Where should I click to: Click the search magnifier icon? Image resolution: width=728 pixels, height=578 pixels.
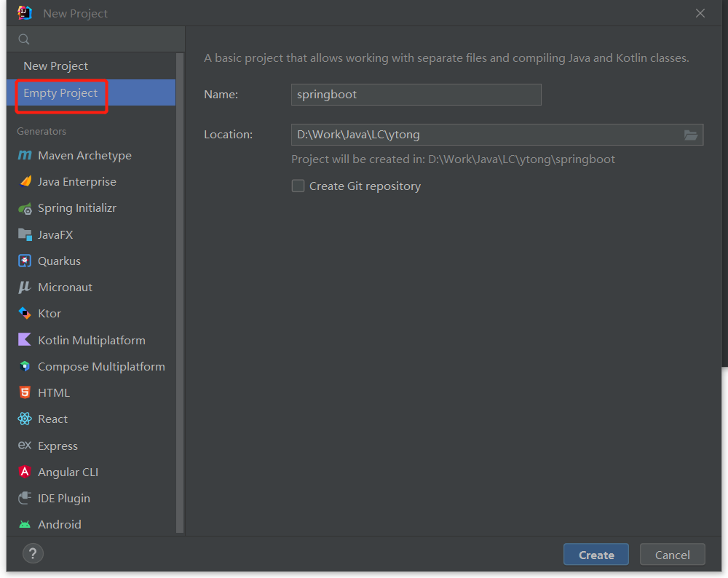coord(24,39)
